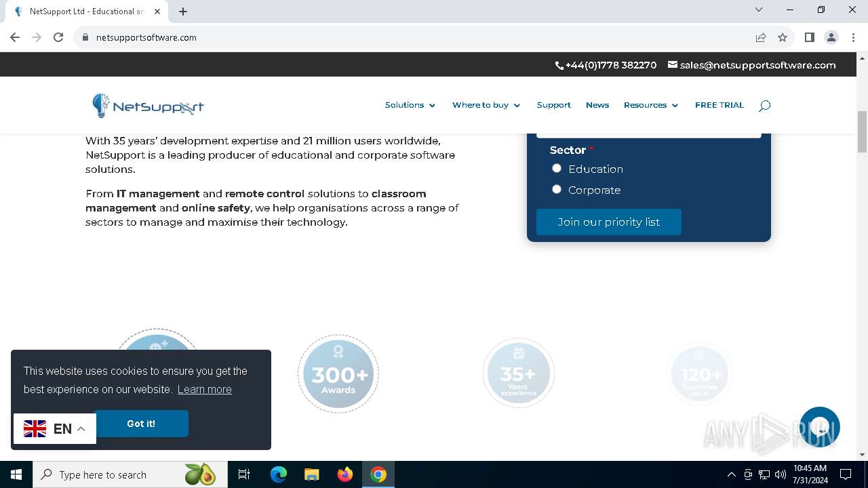The image size is (868, 488).
Task: Select the Education sector radio button
Action: tap(557, 168)
